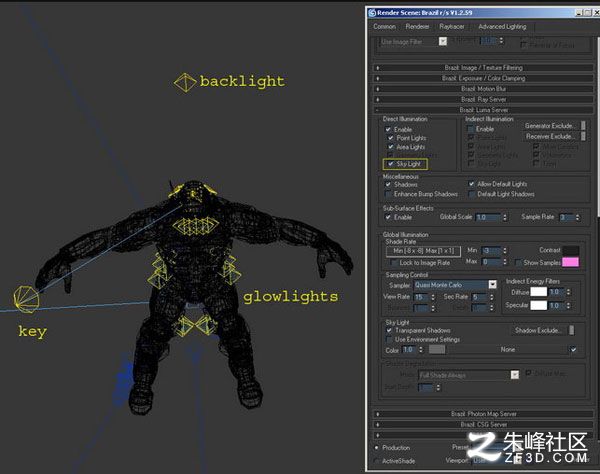Uncheck Point Lights under Direct Illumination

click(391, 138)
